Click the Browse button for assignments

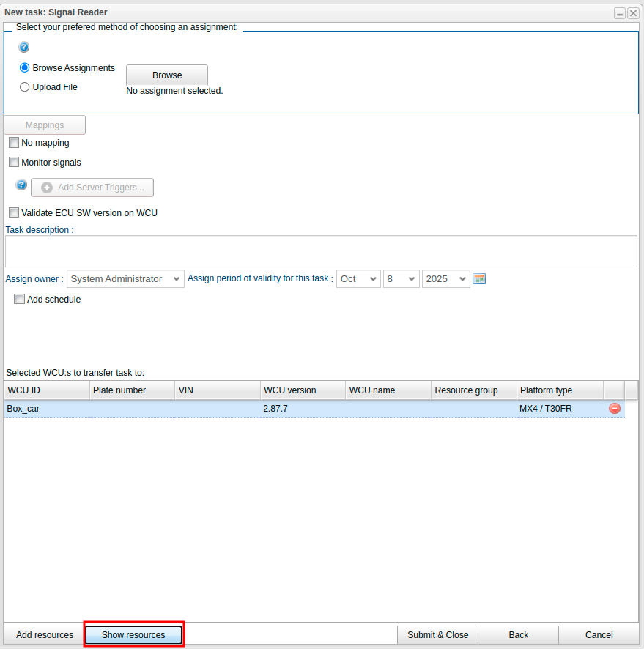coord(167,75)
